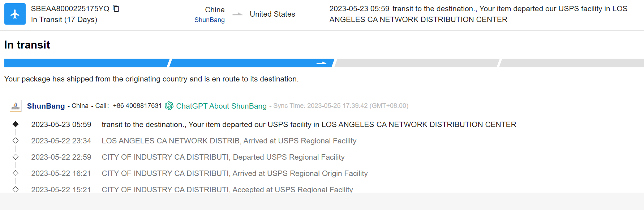
Task: Click the ShunBang carrier logo thumbnail
Action: (16, 106)
